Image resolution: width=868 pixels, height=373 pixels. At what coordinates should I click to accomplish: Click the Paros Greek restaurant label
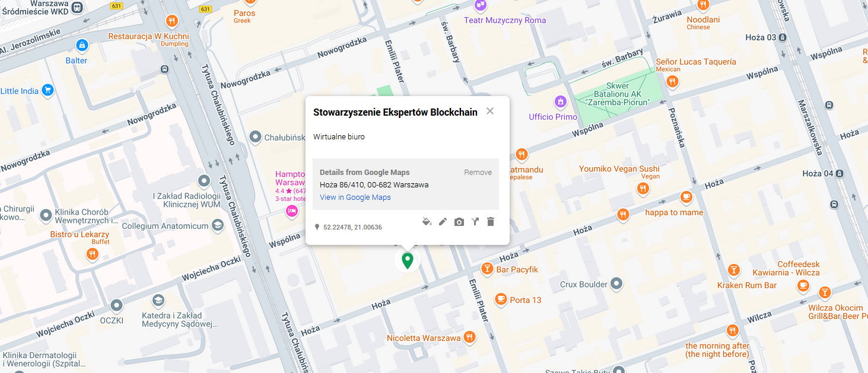pos(244,17)
